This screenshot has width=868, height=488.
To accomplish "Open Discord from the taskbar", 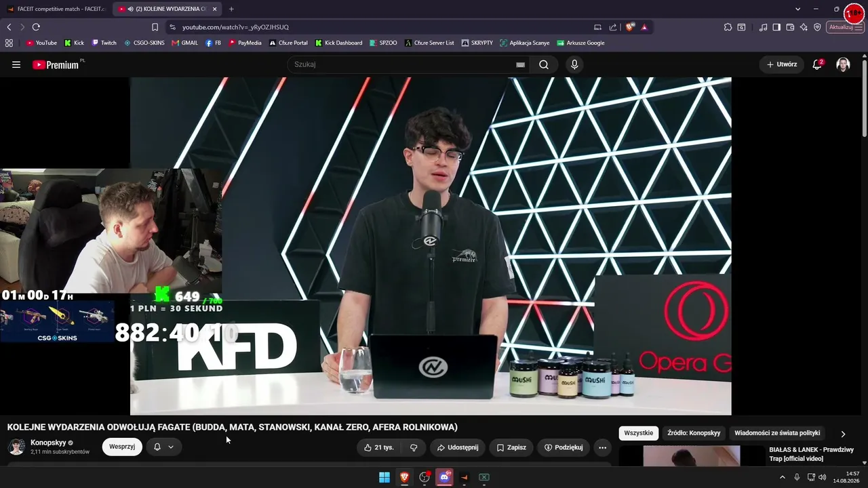I will click(x=444, y=477).
